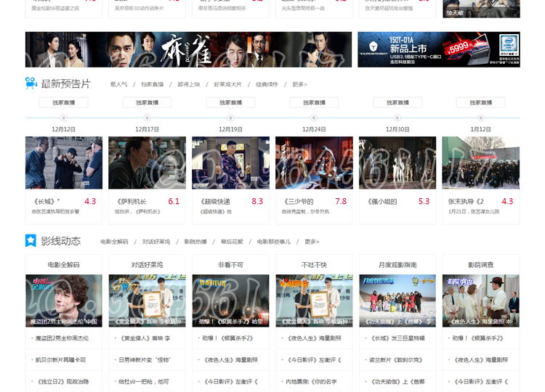Click the 电影全解码 column header card
The image size is (545, 392).
(64, 264)
